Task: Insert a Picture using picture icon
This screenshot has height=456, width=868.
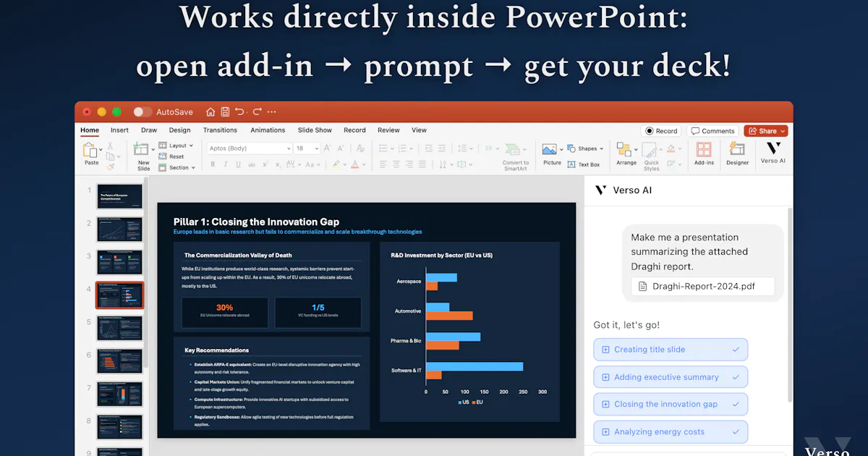Action: coord(550,149)
